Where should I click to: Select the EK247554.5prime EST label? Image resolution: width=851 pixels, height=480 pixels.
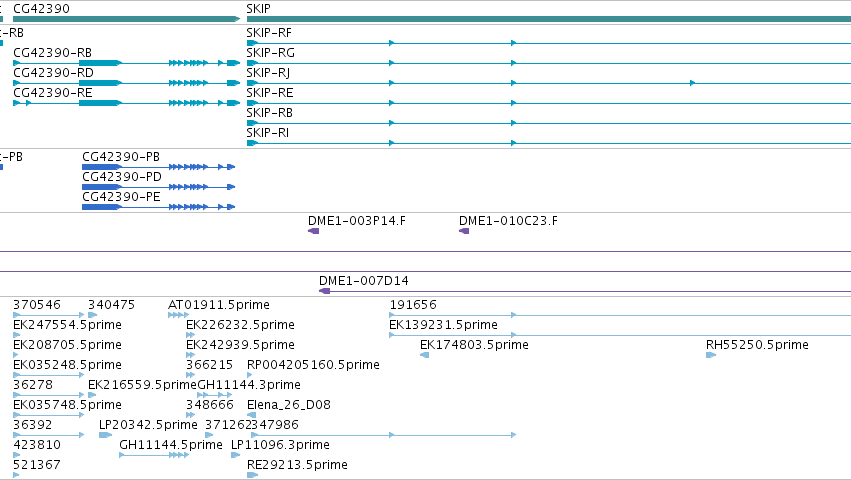(67, 325)
